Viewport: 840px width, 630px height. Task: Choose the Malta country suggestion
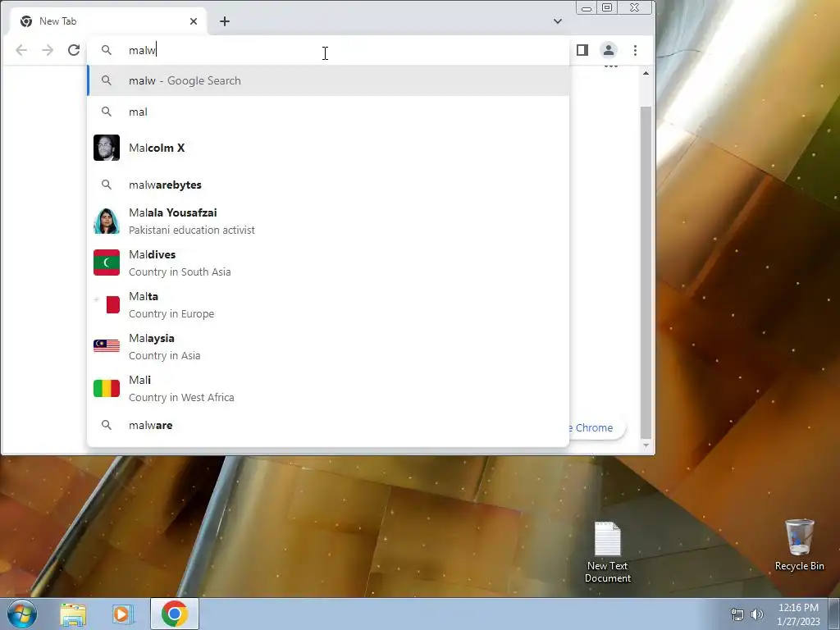328,305
